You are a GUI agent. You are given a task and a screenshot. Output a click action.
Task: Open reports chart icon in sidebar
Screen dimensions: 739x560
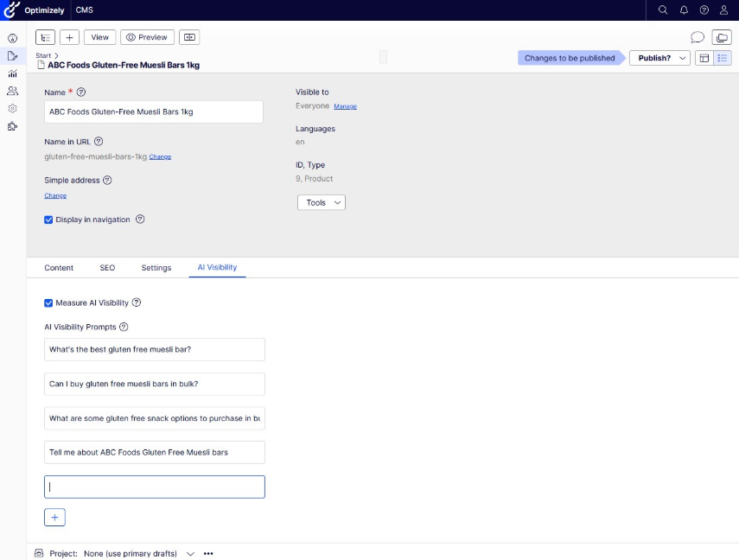tap(13, 73)
